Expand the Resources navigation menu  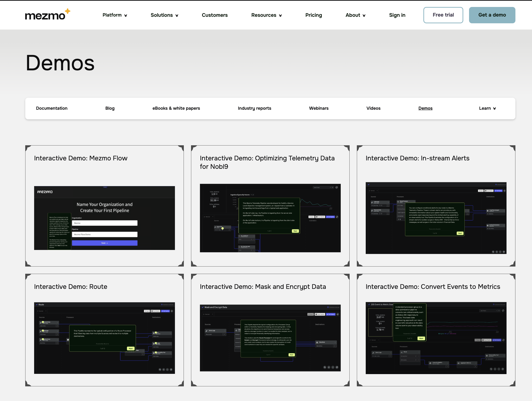click(x=266, y=15)
